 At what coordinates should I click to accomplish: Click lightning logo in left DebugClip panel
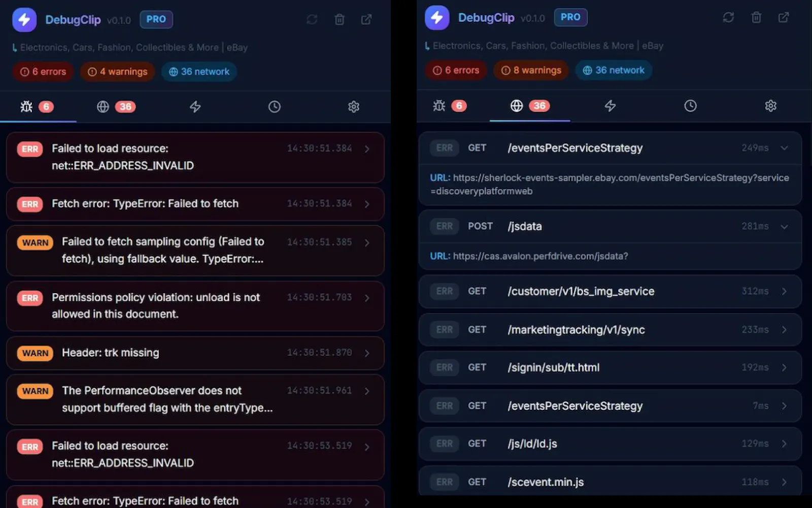(24, 20)
